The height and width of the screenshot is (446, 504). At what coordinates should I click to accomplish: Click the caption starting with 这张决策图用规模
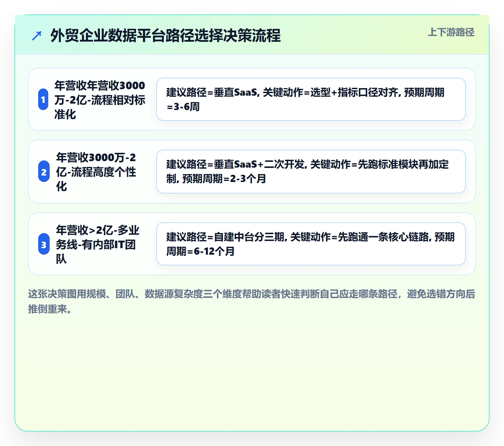252,301
